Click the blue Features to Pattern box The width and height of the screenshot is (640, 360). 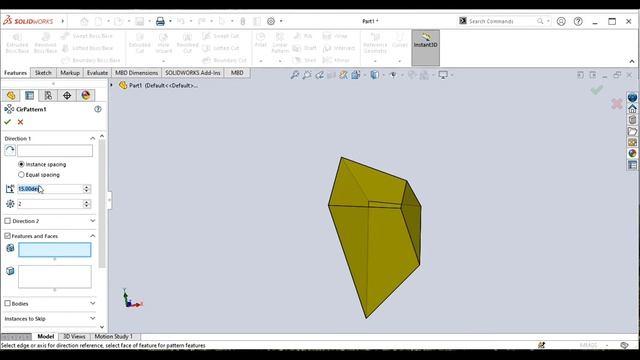click(x=55, y=250)
